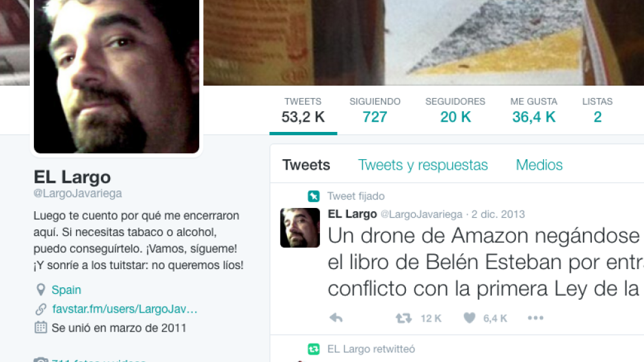Image resolution: width=644 pixels, height=362 pixels.
Task: Click the reply arrow icon on pinned tweet
Action: [x=336, y=318]
